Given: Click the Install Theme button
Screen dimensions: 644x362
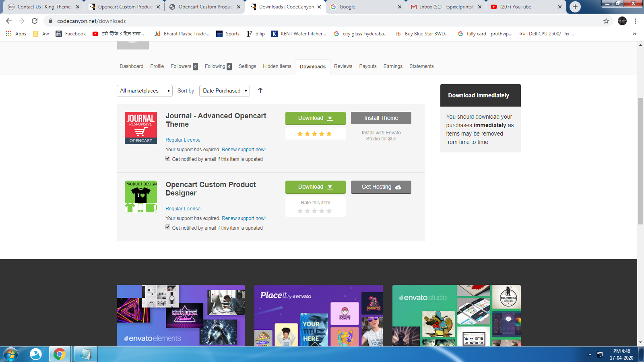Looking at the screenshot, I should tap(381, 118).
